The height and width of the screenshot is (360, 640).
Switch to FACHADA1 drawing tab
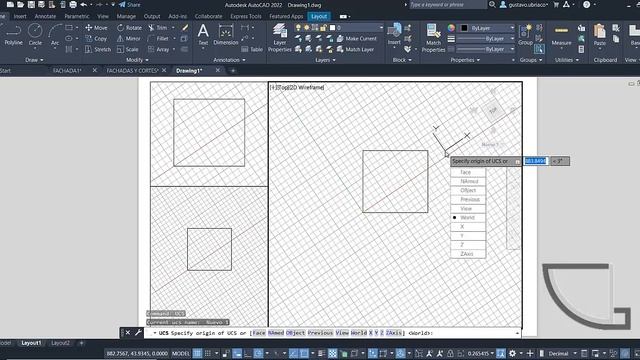(67, 71)
